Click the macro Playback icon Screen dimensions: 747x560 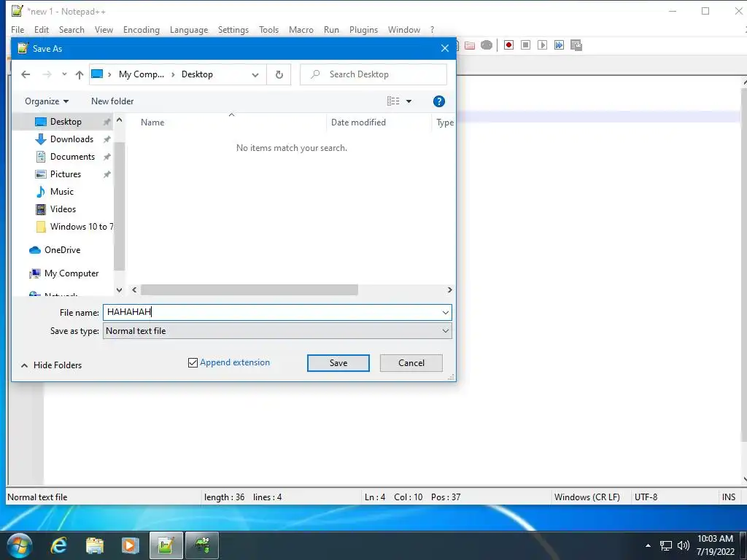(x=542, y=45)
